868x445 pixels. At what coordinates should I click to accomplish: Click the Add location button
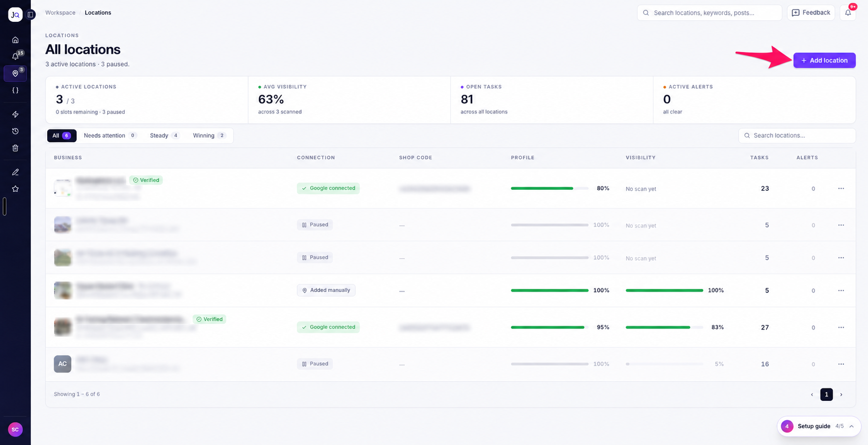(824, 60)
